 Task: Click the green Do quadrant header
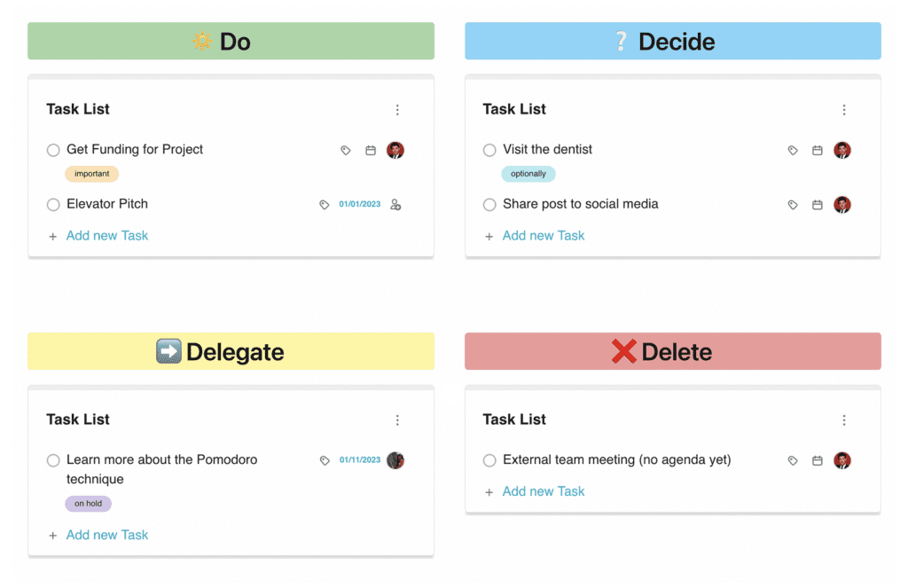point(231,42)
